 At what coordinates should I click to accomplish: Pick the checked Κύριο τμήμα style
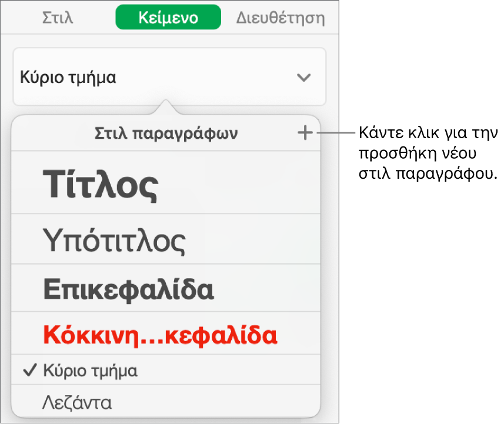pyautogui.click(x=166, y=370)
